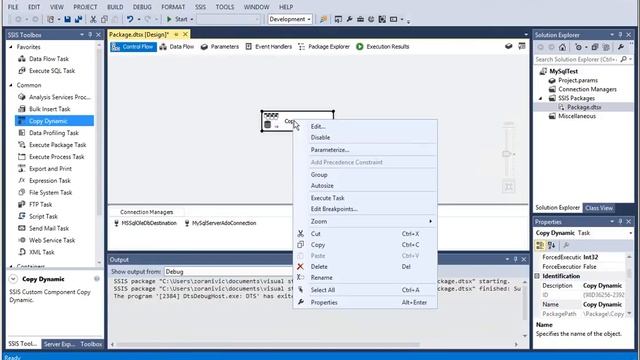Switch to Class View tab
Viewport: 640px width, 360px height.
coord(599,208)
